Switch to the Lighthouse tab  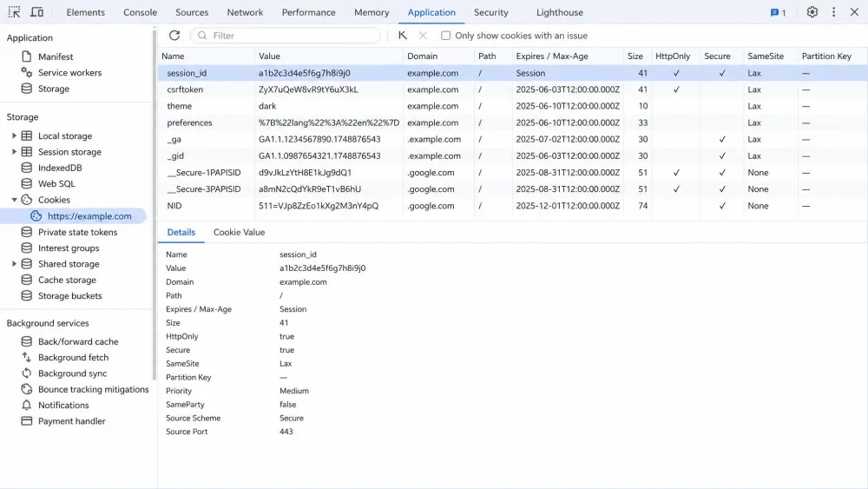click(x=559, y=12)
